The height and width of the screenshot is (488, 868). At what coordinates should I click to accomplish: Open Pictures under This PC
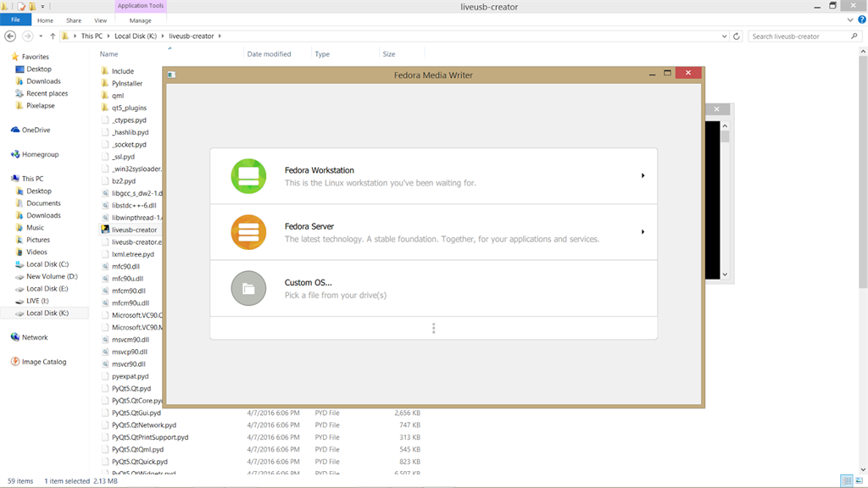point(37,240)
